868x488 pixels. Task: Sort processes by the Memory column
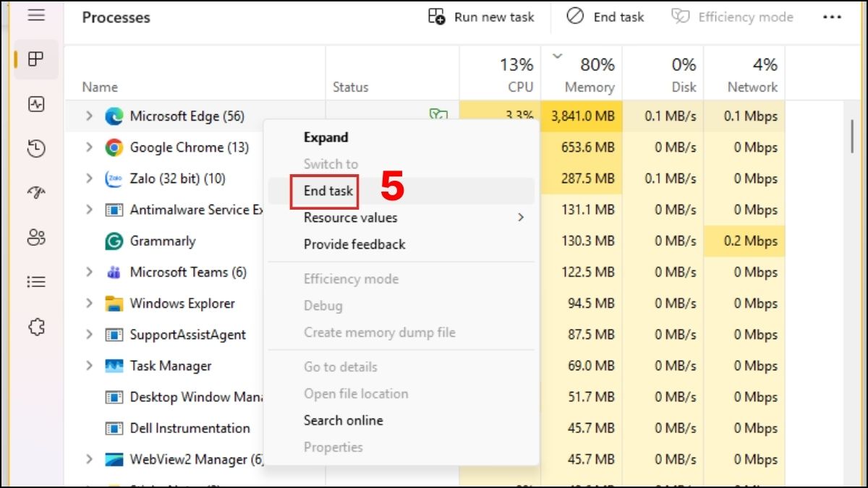pyautogui.click(x=589, y=75)
